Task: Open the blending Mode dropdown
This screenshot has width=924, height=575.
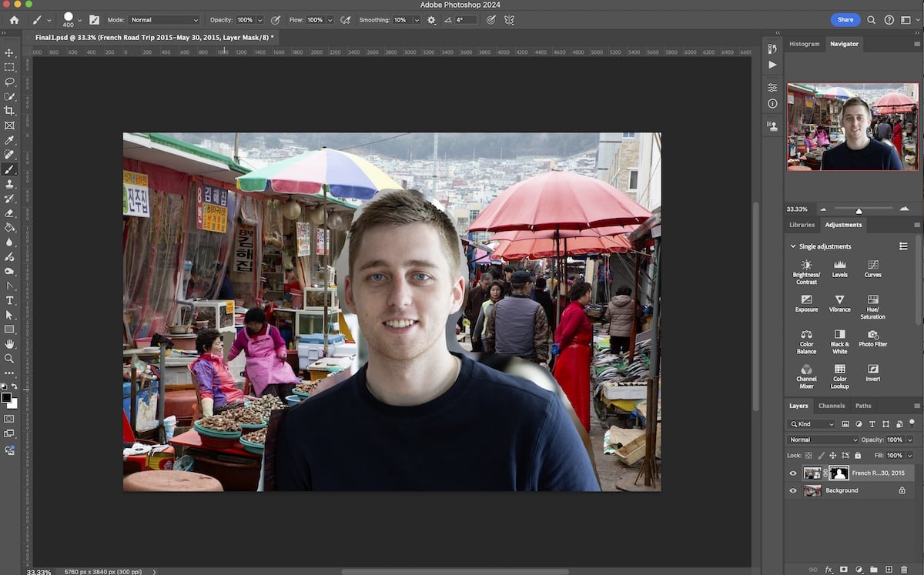Action: tap(822, 439)
